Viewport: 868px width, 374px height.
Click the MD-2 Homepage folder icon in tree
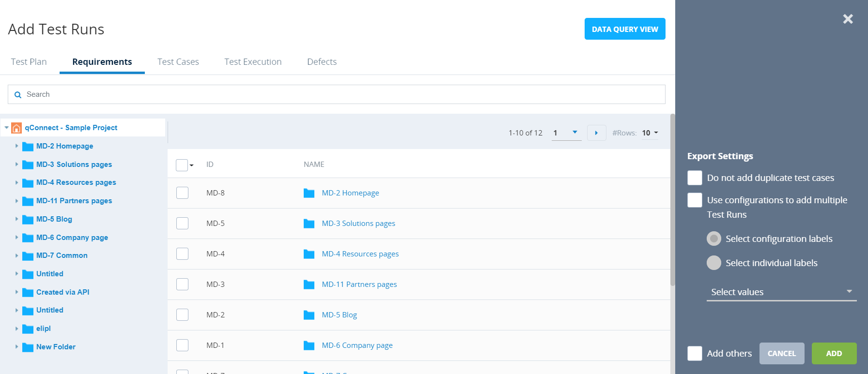[x=28, y=147]
